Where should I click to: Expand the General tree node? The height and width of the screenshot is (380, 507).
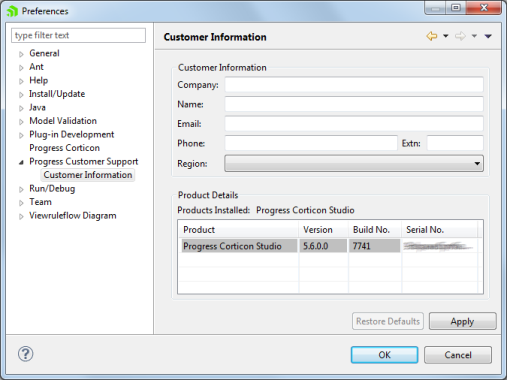click(21, 54)
